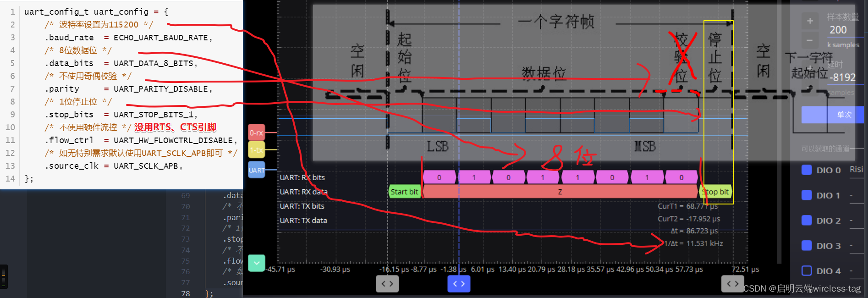The width and height of the screenshot is (868, 298).
Task: Toggle the DIO 1 channel checkbox
Action: point(807,195)
